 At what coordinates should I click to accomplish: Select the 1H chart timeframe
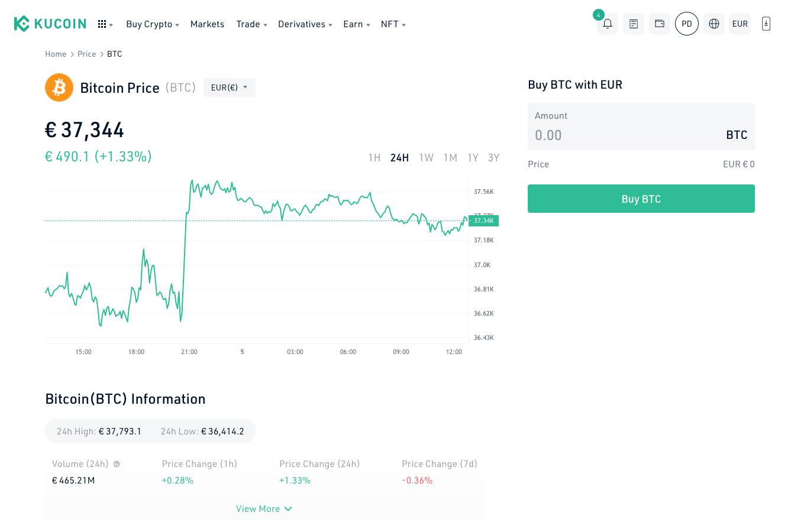[x=374, y=157]
